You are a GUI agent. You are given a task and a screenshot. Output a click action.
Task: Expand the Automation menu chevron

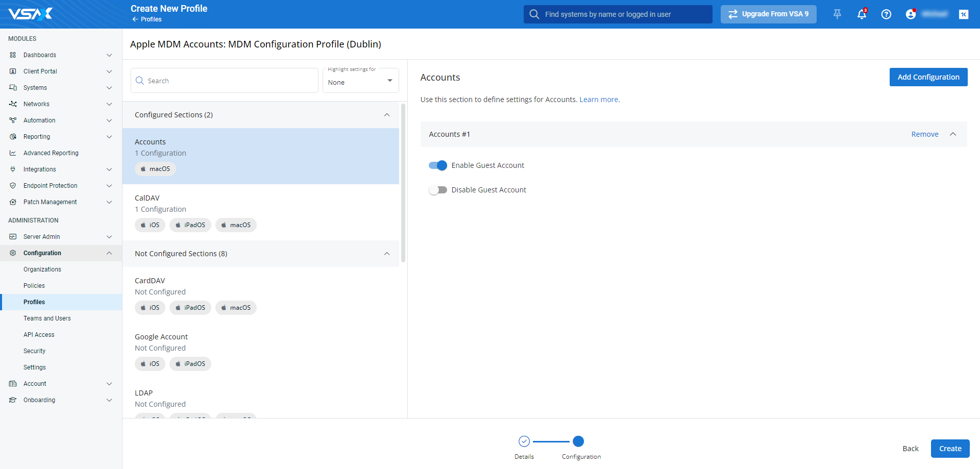click(109, 120)
